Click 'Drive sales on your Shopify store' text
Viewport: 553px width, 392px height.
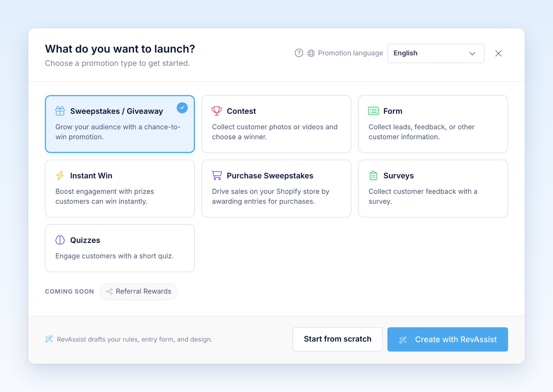coord(271,196)
